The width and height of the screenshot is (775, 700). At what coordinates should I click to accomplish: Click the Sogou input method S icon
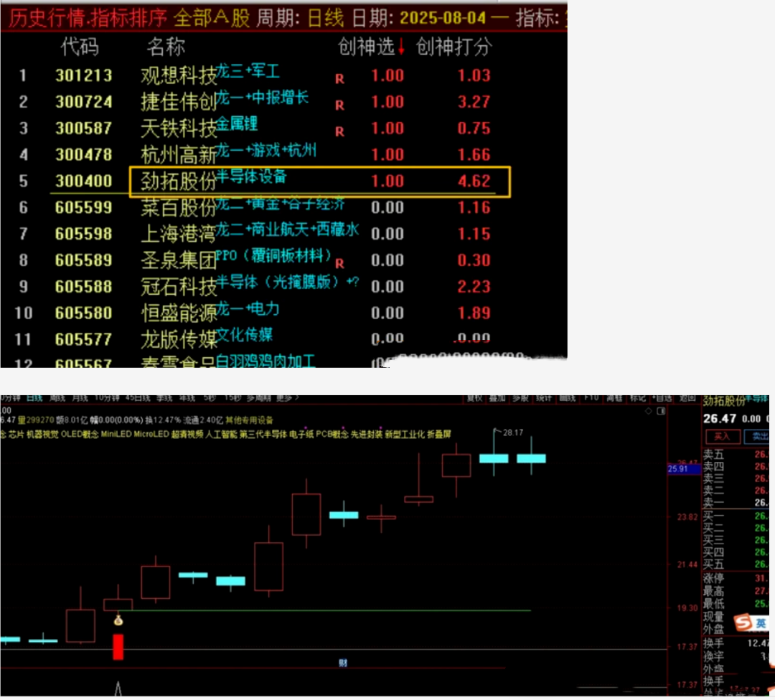[743, 621]
